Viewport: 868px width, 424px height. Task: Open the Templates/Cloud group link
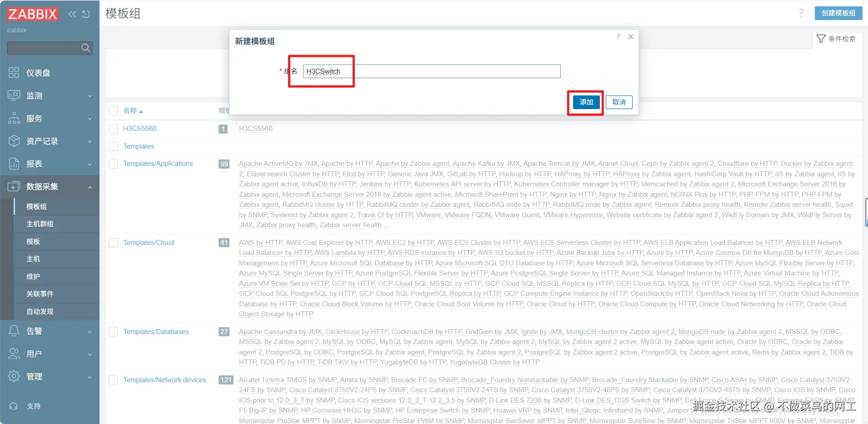[x=148, y=243]
